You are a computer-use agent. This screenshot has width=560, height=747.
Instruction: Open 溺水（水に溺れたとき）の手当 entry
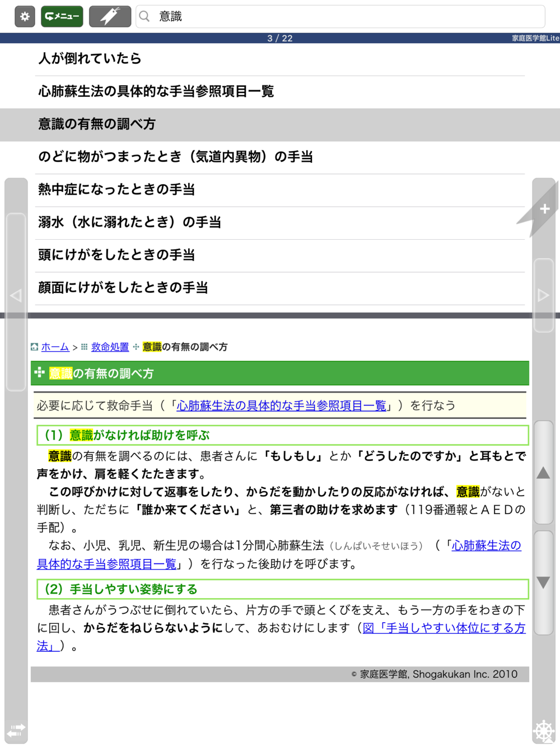(x=280, y=223)
